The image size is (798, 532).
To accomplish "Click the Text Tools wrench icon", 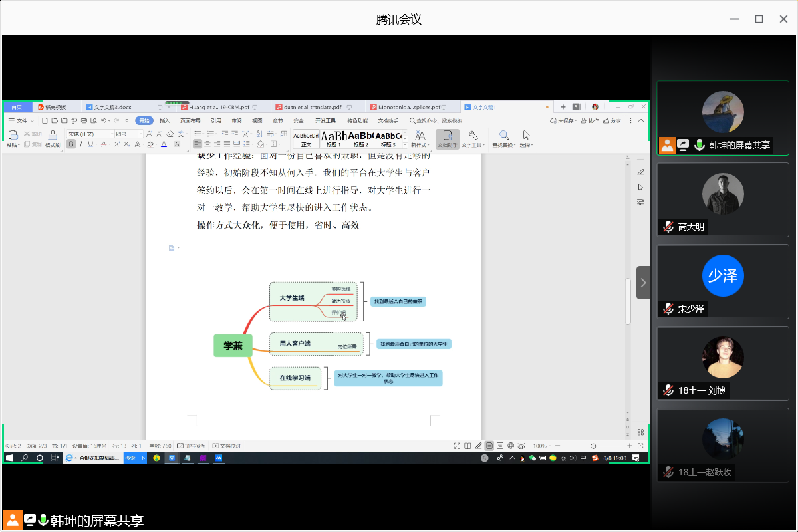I will click(473, 136).
